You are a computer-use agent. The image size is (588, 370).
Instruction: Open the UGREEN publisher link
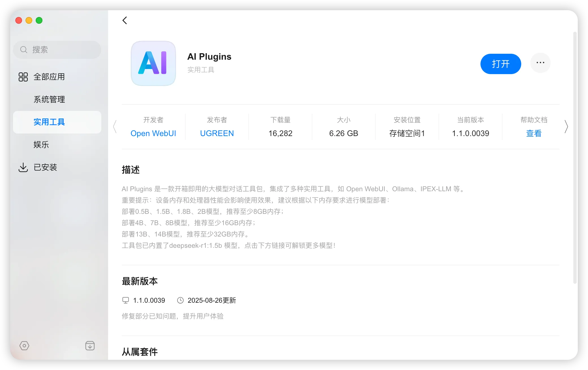[217, 134]
